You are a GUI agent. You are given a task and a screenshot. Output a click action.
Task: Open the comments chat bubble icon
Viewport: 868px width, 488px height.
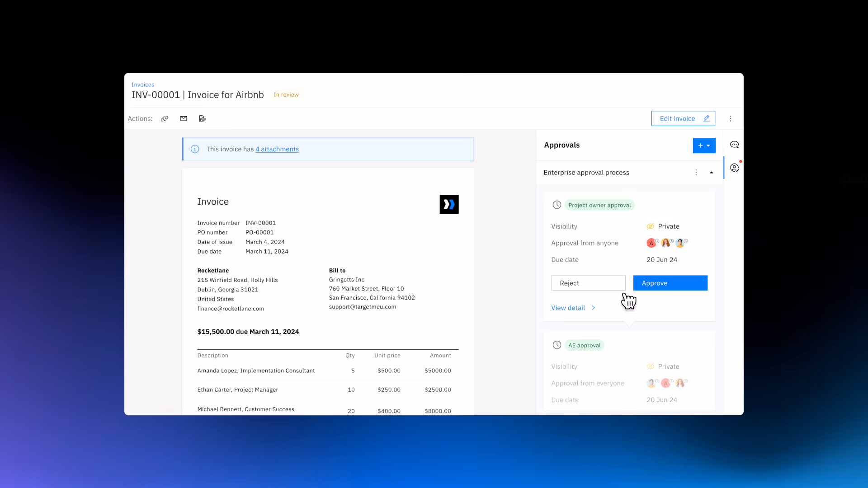coord(734,145)
